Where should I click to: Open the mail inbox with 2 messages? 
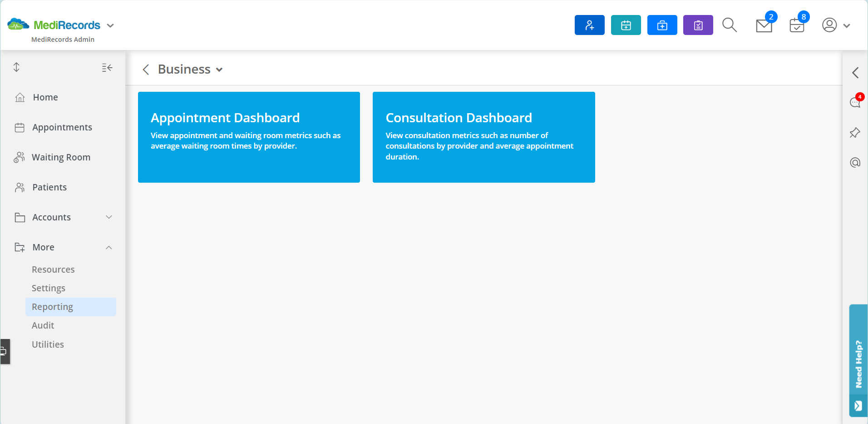pos(764,25)
